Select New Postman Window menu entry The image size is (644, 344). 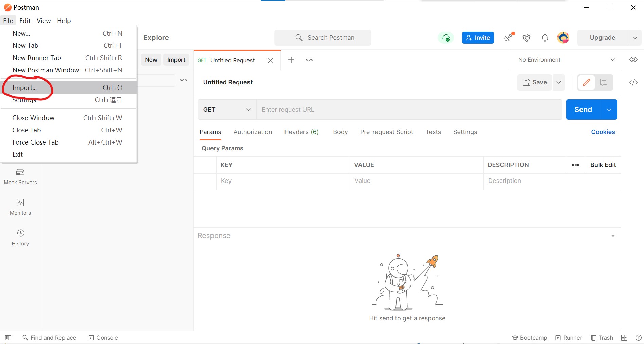coord(69,70)
